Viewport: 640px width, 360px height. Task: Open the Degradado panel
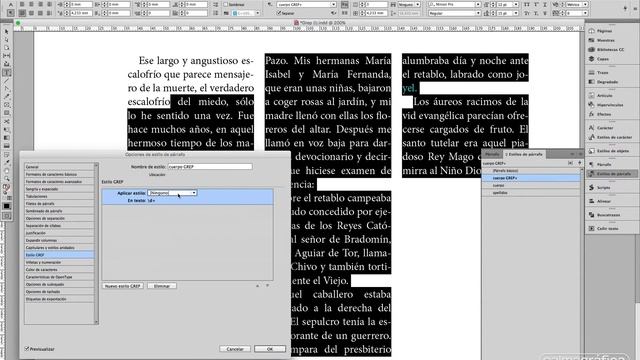click(607, 82)
